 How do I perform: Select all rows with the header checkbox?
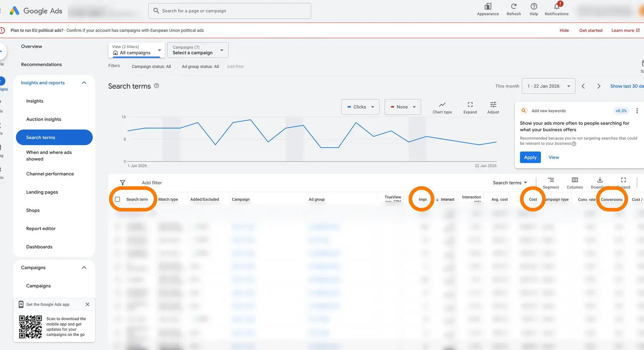(x=117, y=199)
